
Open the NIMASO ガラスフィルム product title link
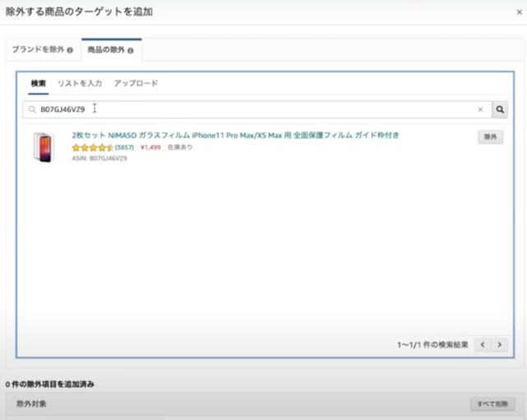coord(235,135)
